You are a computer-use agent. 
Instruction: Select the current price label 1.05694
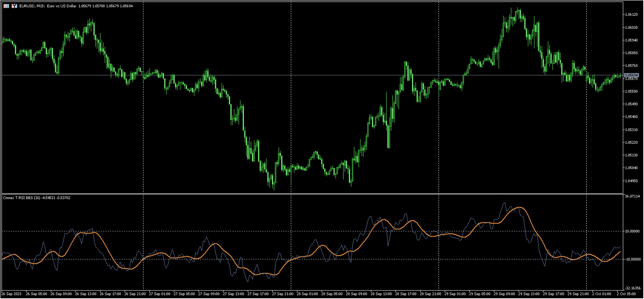coord(631,75)
